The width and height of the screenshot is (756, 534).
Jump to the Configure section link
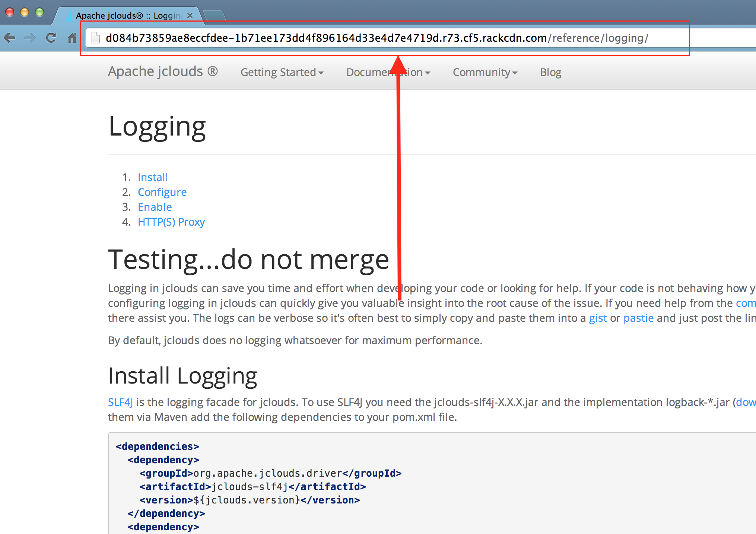[x=162, y=192]
